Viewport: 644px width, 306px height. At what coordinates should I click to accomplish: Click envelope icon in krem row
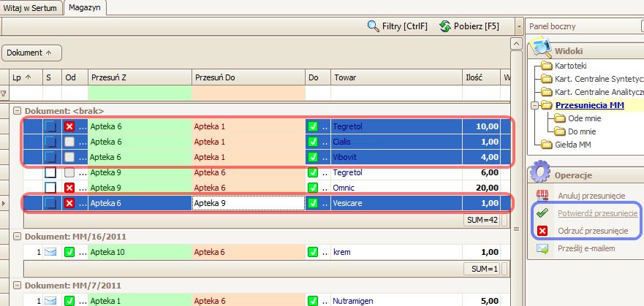coord(51,252)
